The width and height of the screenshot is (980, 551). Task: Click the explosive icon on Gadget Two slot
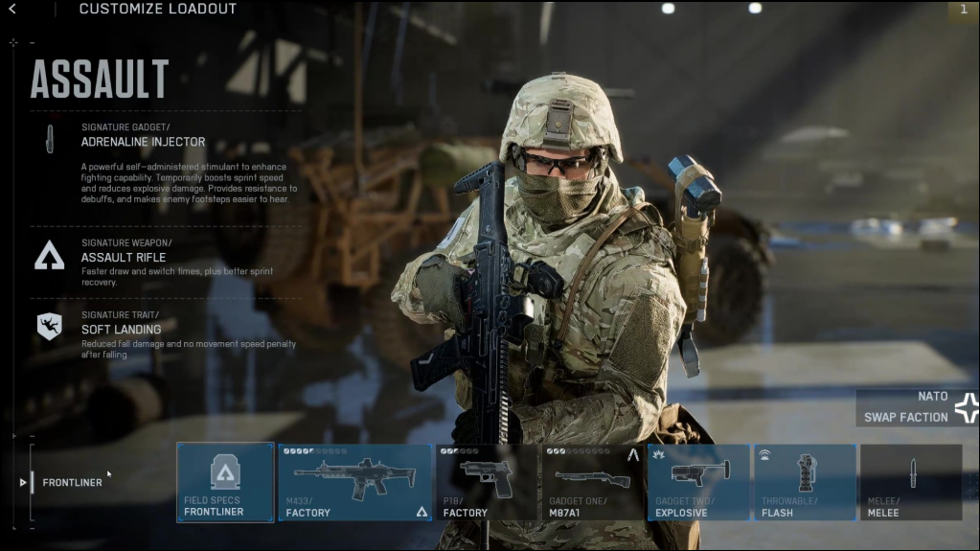[x=658, y=454]
